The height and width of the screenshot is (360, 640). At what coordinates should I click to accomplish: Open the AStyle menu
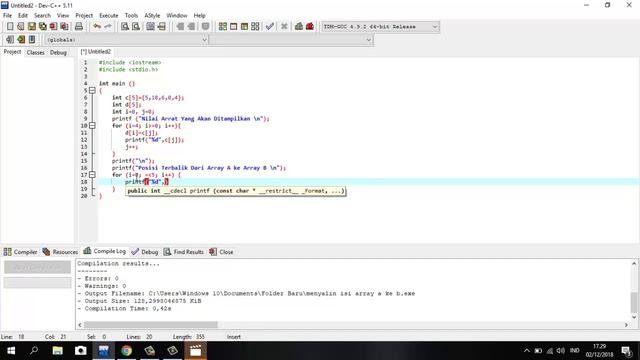click(x=152, y=16)
